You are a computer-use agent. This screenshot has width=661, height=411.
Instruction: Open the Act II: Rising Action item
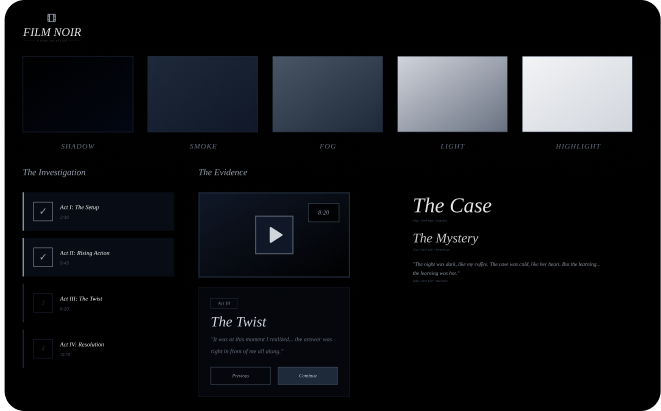pyautogui.click(x=98, y=257)
